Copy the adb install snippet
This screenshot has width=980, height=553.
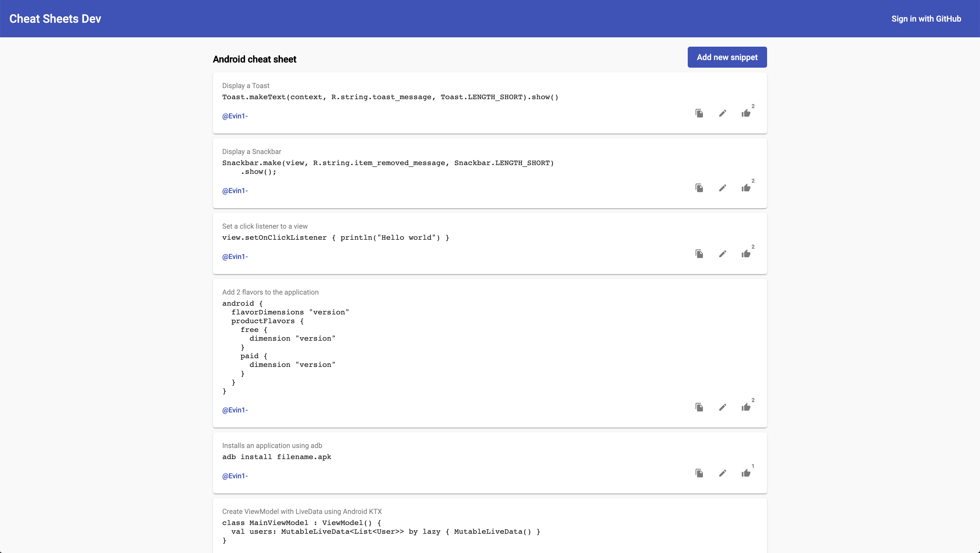699,473
